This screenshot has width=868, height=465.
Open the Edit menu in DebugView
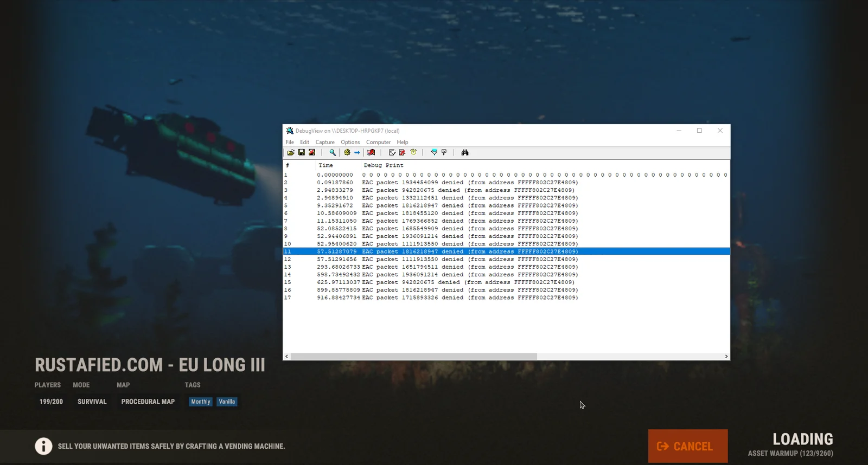[x=304, y=143]
